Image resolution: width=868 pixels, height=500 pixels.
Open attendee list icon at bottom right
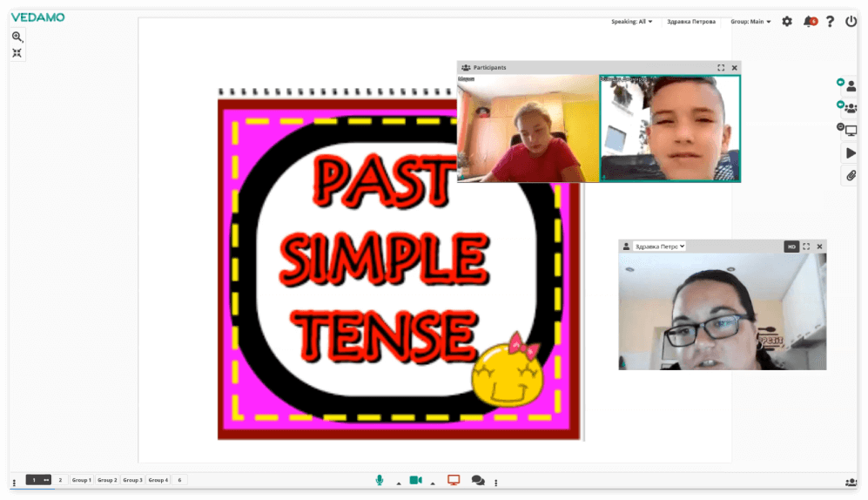coord(851,483)
